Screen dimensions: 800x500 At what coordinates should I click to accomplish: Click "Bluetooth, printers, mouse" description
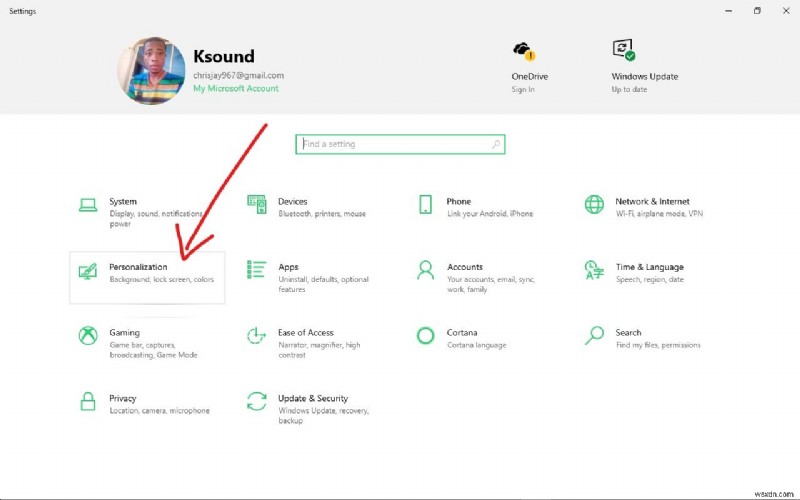click(x=322, y=214)
